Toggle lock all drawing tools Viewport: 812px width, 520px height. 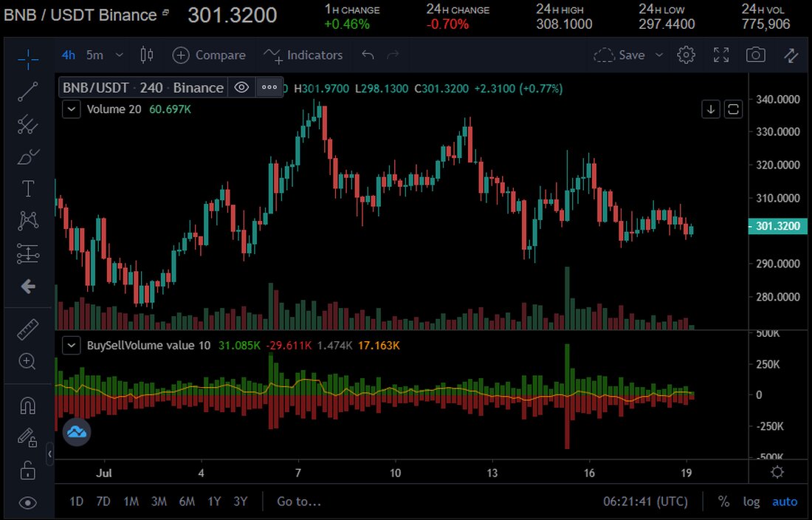(28, 471)
